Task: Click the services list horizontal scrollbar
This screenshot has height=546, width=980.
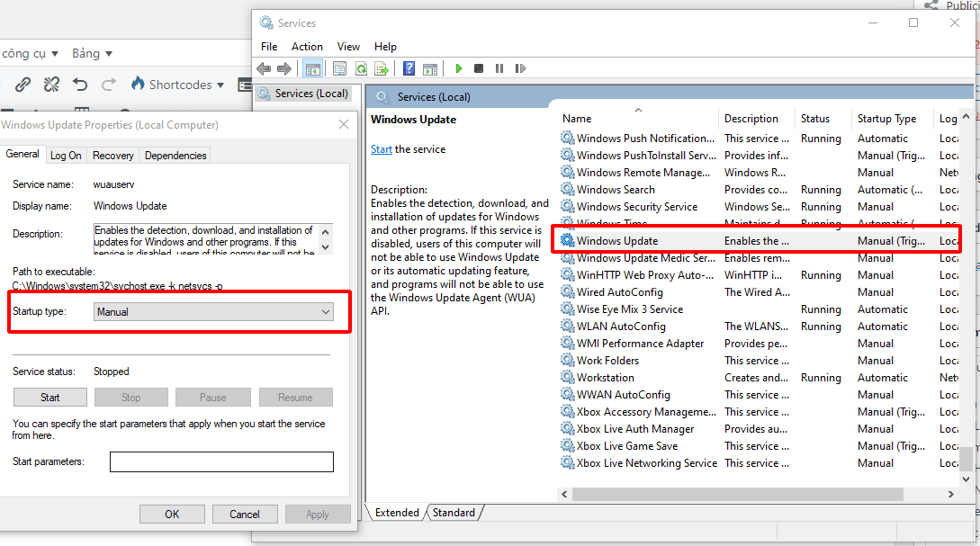Action: coord(736,494)
